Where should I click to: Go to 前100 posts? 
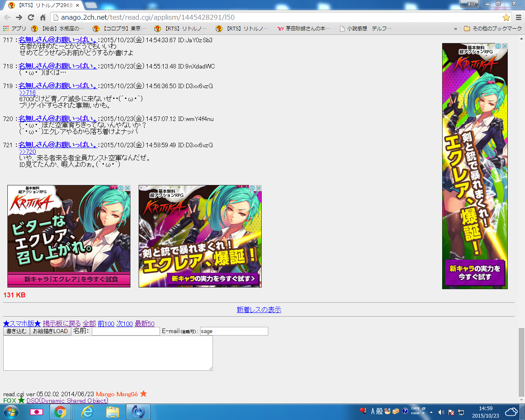(106, 324)
